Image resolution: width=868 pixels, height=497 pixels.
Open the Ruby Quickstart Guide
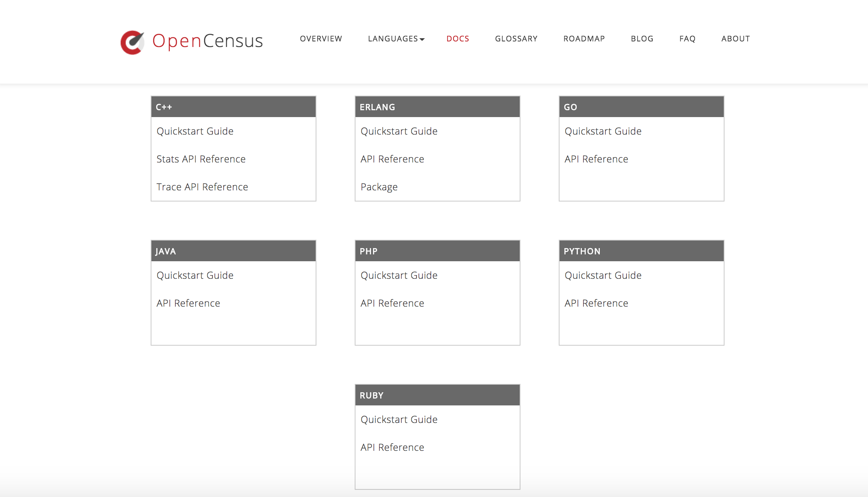tap(399, 419)
